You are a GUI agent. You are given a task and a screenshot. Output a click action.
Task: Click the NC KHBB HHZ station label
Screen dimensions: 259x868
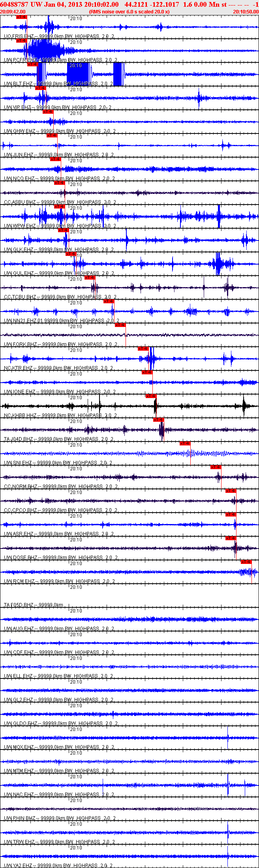point(20,415)
